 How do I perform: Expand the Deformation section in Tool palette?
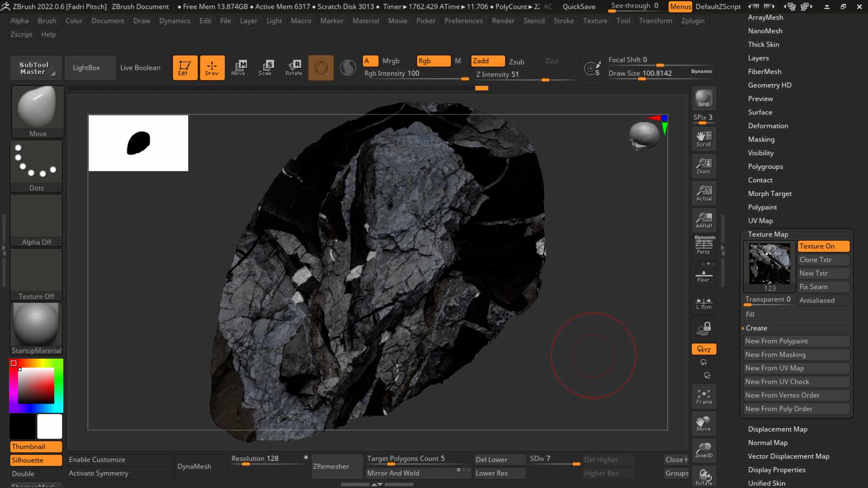pyautogui.click(x=768, y=126)
